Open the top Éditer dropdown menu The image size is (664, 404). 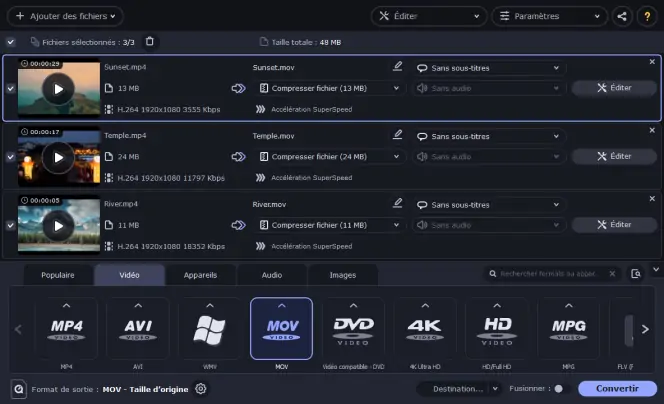point(429,16)
